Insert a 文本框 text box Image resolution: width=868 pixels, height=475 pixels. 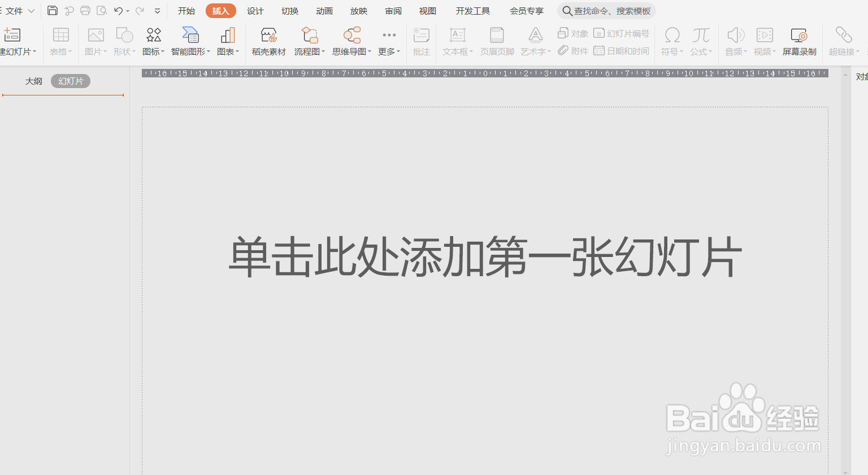tap(457, 42)
